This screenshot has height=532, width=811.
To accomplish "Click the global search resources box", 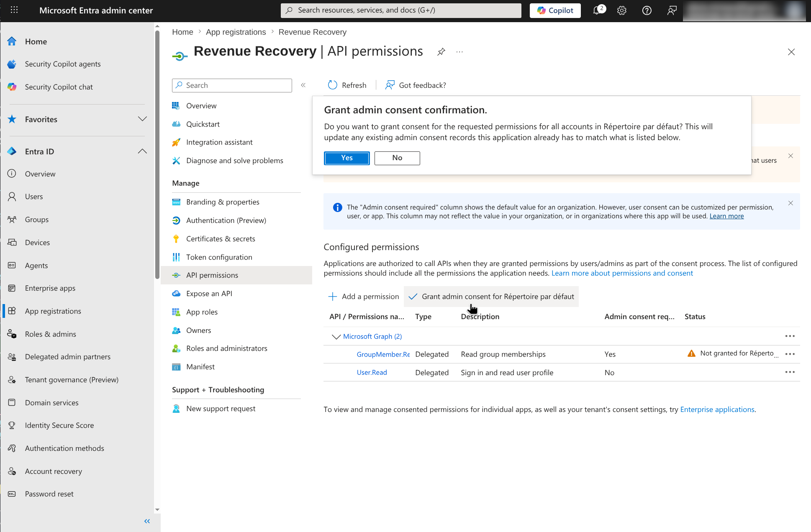I will coord(401,10).
